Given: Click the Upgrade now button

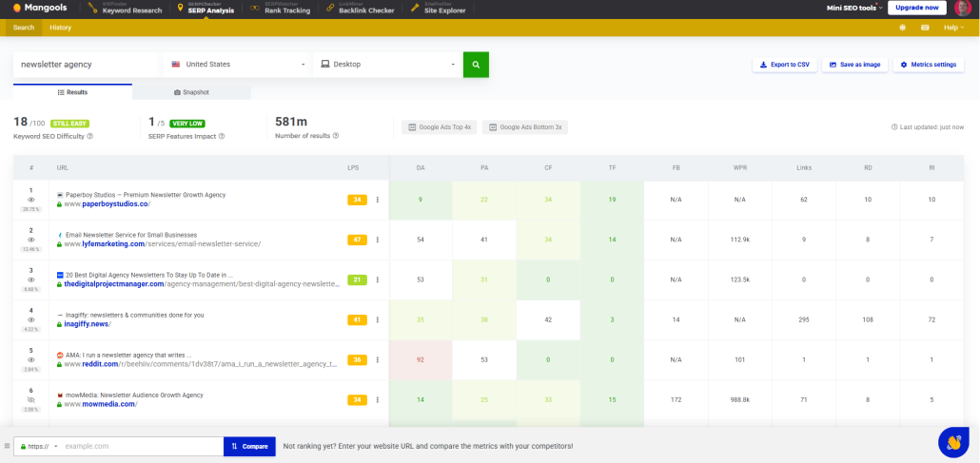Looking at the screenshot, I should (x=917, y=9).
